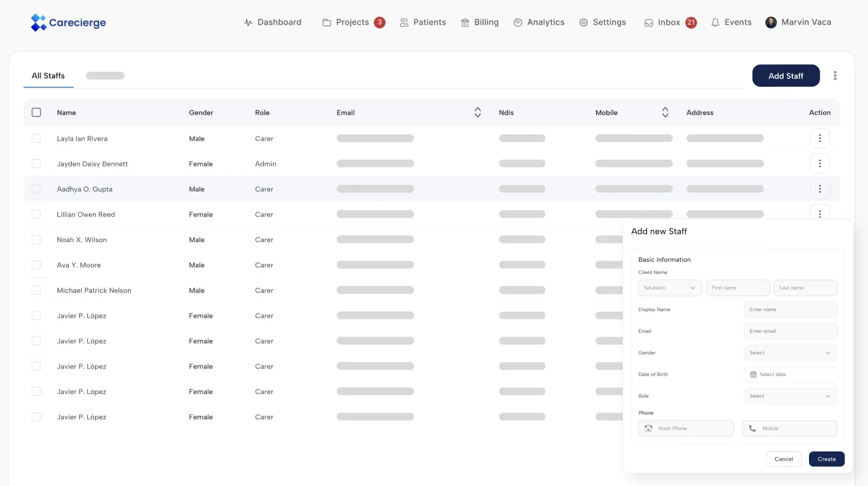Open actions menu for Layla Ian Rivera
Viewport: 868px width, 486px height.
tap(820, 138)
